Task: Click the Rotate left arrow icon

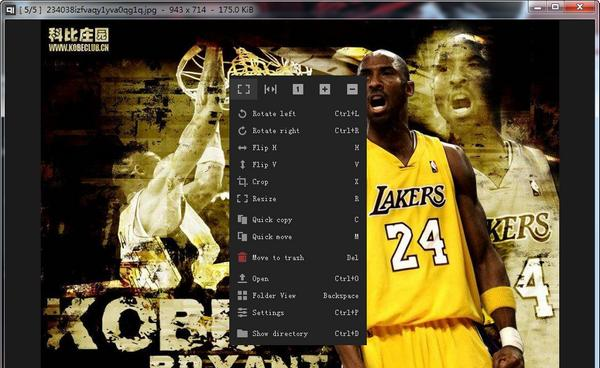Action: point(242,114)
